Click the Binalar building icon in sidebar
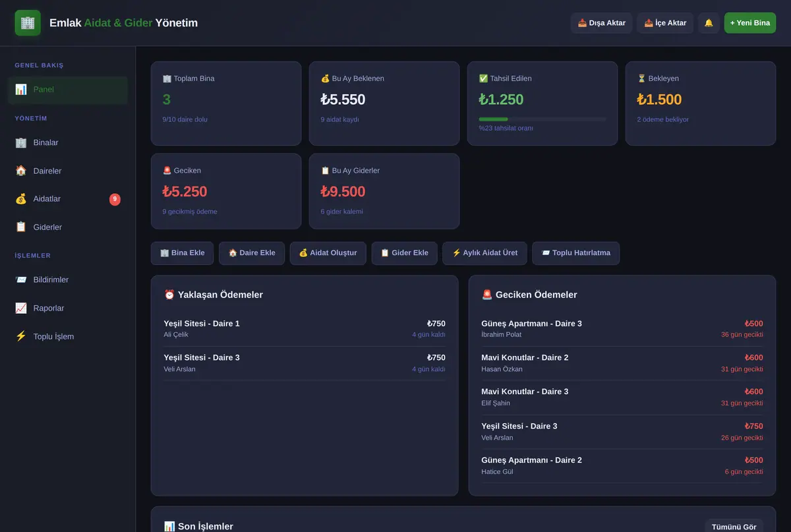The image size is (791, 532). click(x=20, y=142)
